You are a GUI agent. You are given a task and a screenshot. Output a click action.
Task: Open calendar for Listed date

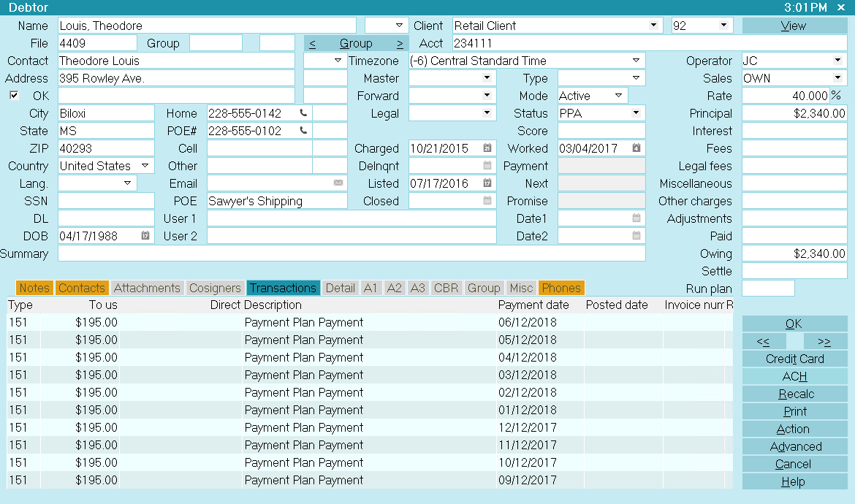click(x=487, y=183)
